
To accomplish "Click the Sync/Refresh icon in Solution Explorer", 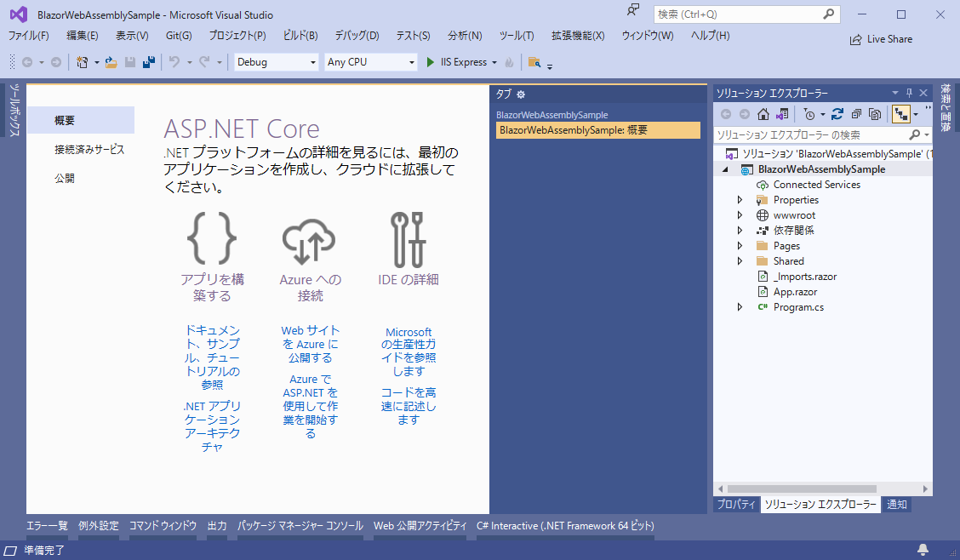I will [x=837, y=114].
